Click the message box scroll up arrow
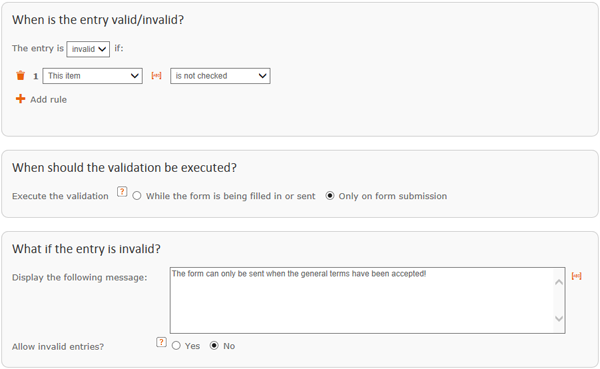 (x=559, y=282)
